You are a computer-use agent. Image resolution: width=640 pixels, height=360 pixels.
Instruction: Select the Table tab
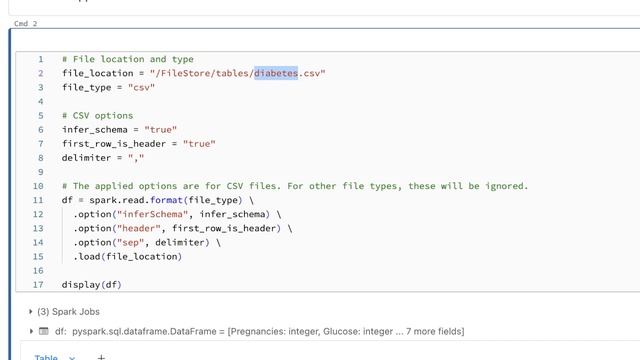46,358
